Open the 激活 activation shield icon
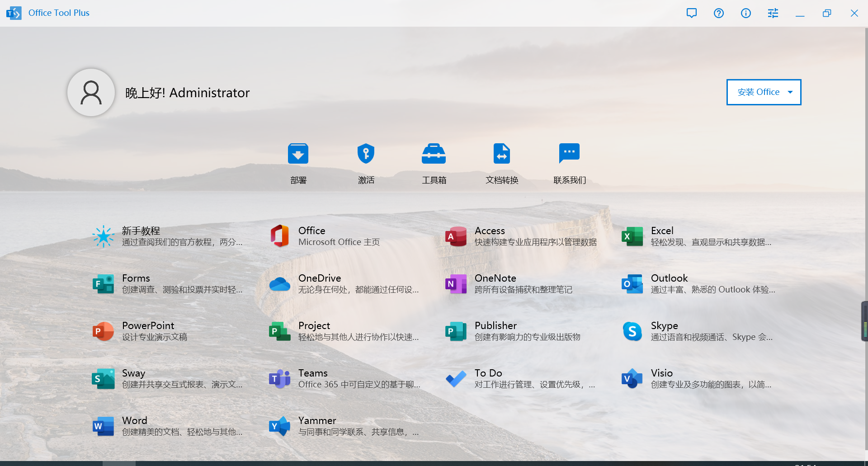The image size is (868, 466). 366,154
